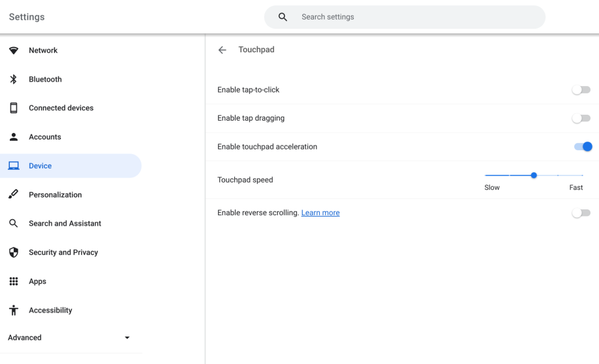
Task: Click the Advanced label in sidebar
Action: pos(25,338)
